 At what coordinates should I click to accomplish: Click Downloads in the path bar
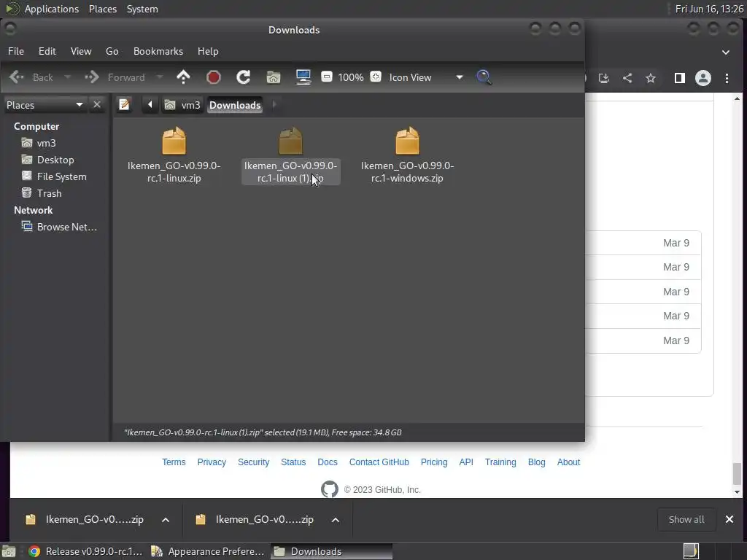tap(235, 105)
